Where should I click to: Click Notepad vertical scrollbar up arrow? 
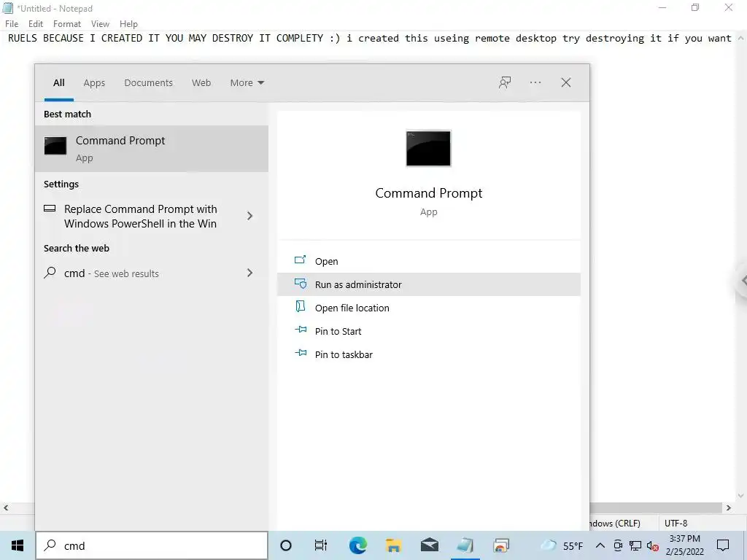tap(740, 38)
